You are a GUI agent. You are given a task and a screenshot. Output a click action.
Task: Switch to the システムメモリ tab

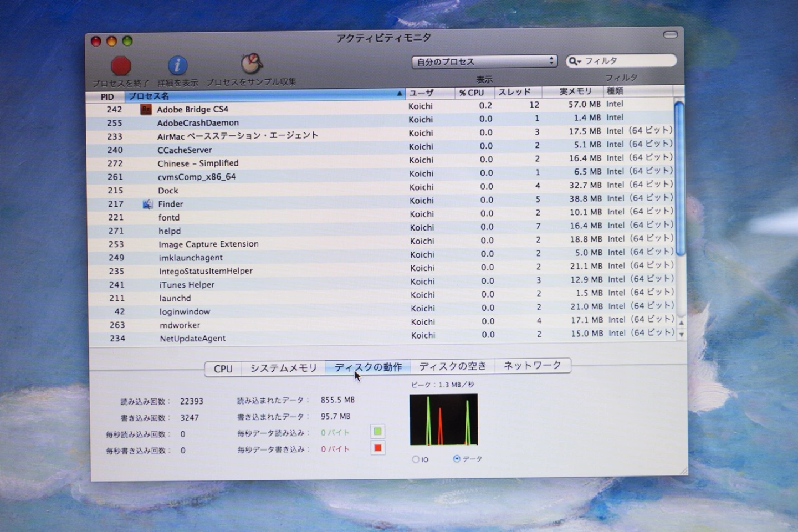pyautogui.click(x=283, y=368)
